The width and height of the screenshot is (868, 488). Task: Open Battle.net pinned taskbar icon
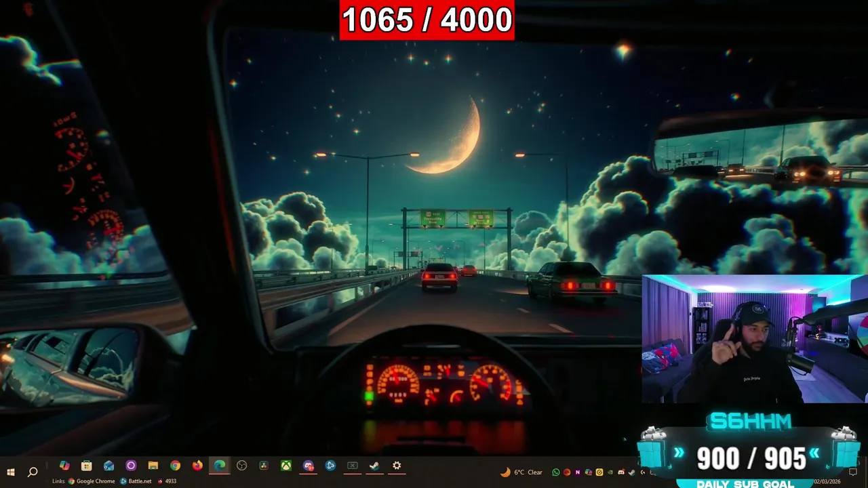point(330,466)
